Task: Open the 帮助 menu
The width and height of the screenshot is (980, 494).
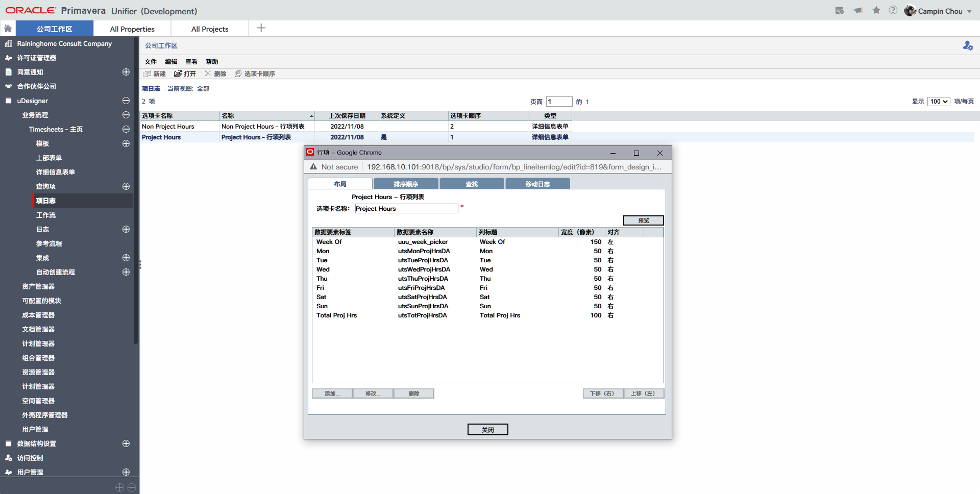Action: (212, 62)
